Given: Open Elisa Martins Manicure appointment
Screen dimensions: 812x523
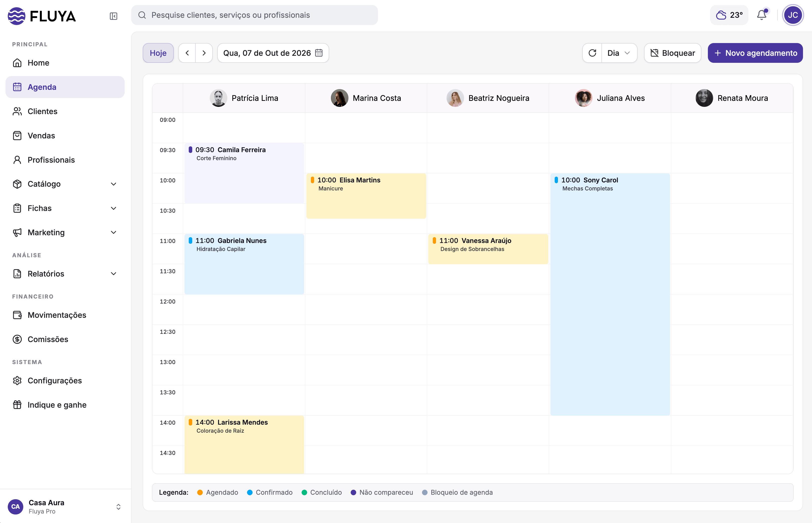Looking at the screenshot, I should click(366, 196).
